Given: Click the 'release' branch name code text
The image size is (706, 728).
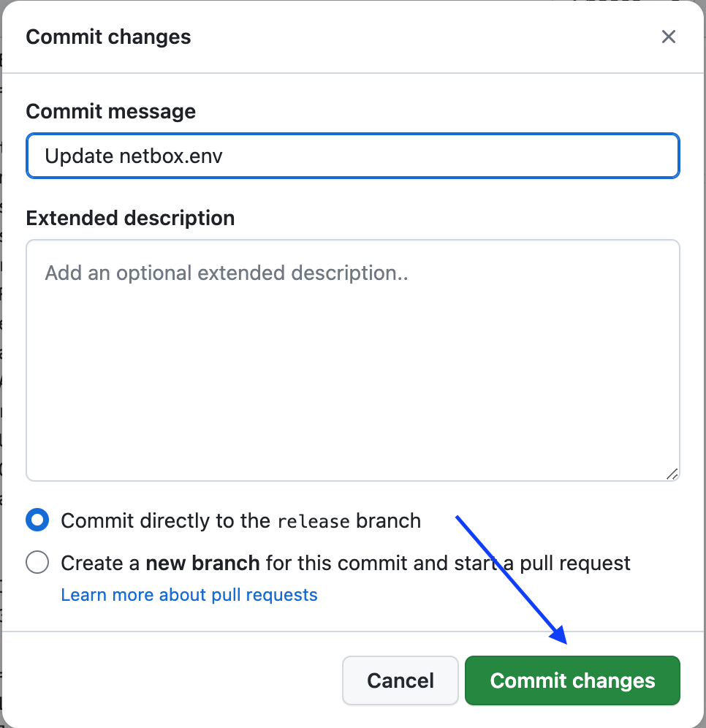Looking at the screenshot, I should 314,521.
